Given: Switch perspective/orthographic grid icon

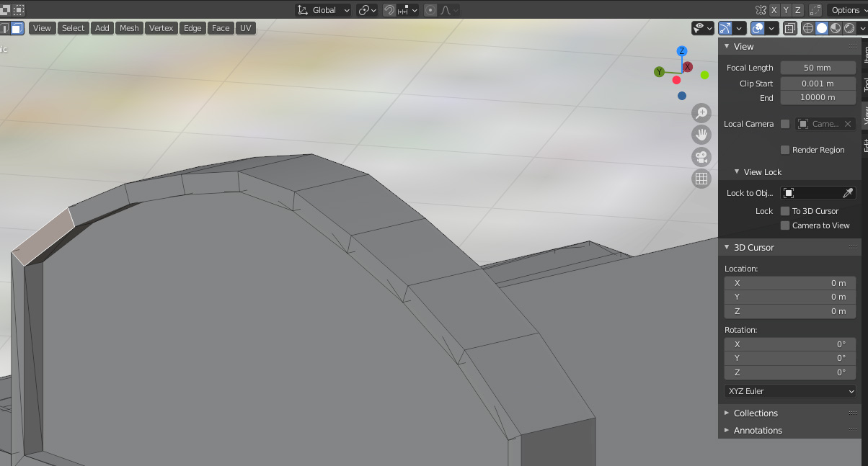Looking at the screenshot, I should [701, 179].
